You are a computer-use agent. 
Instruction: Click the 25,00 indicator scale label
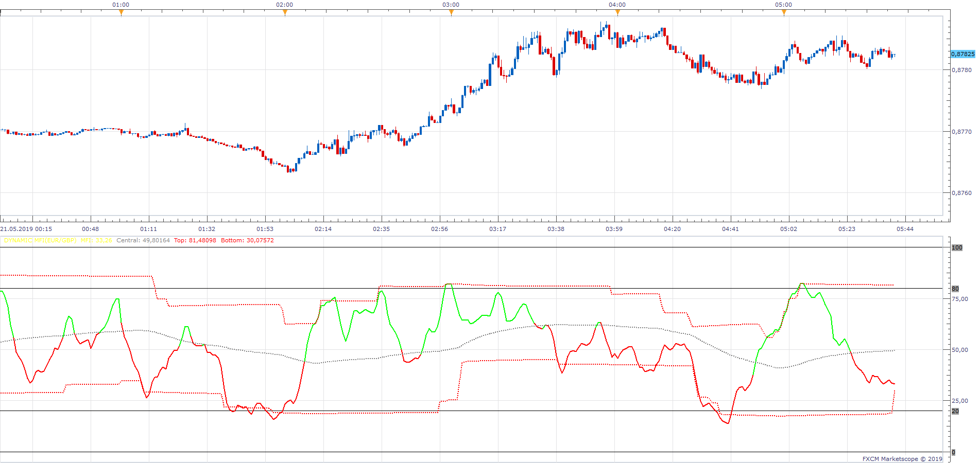pos(960,401)
